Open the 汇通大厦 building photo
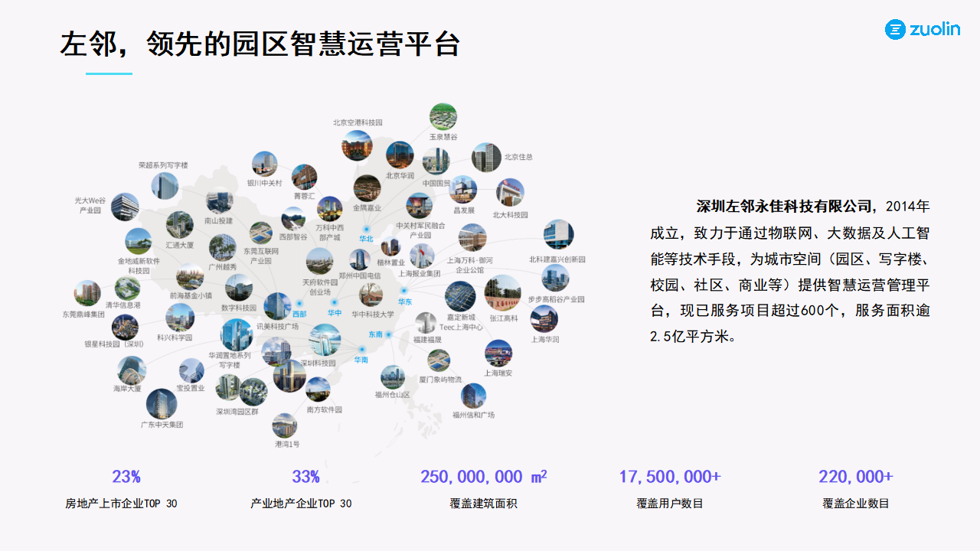The height and width of the screenshot is (551, 980). pyautogui.click(x=180, y=226)
